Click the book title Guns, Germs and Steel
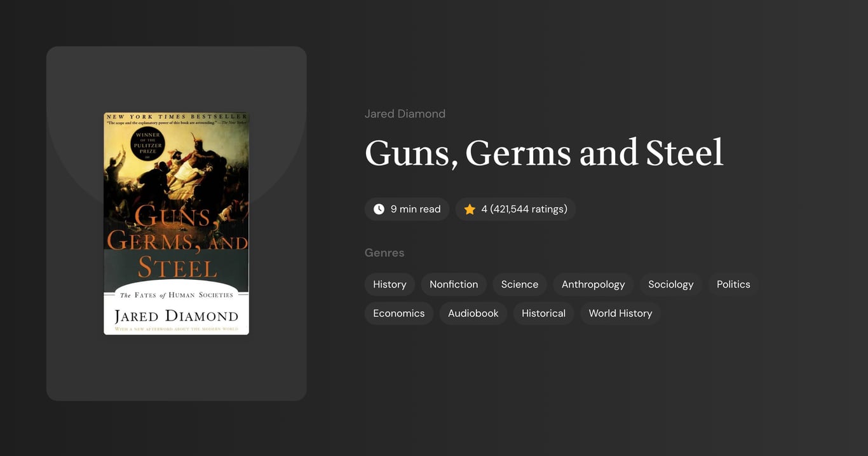This screenshot has width=868, height=456. pos(544,154)
